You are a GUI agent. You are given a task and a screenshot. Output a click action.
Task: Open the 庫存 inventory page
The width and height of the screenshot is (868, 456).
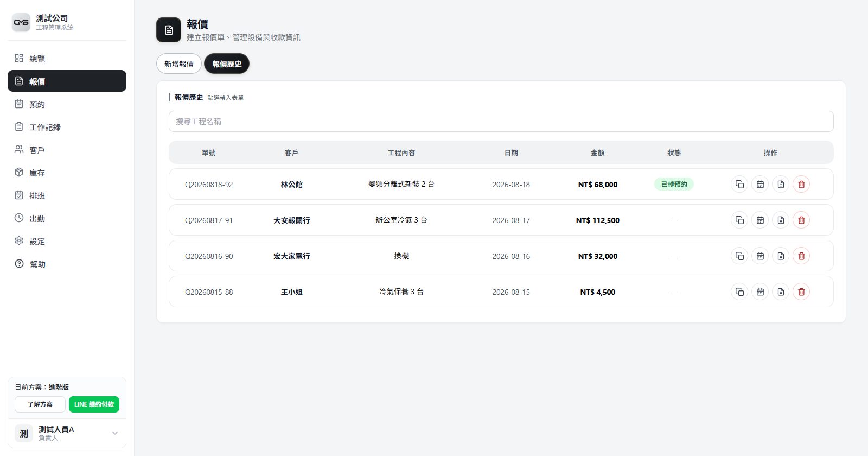[x=67, y=173]
